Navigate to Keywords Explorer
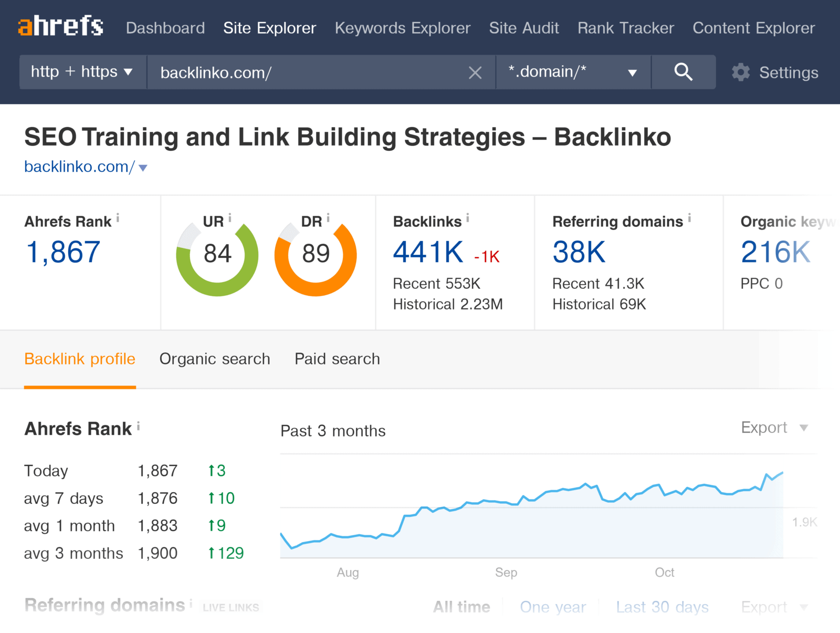This screenshot has width=840, height=633. point(402,28)
